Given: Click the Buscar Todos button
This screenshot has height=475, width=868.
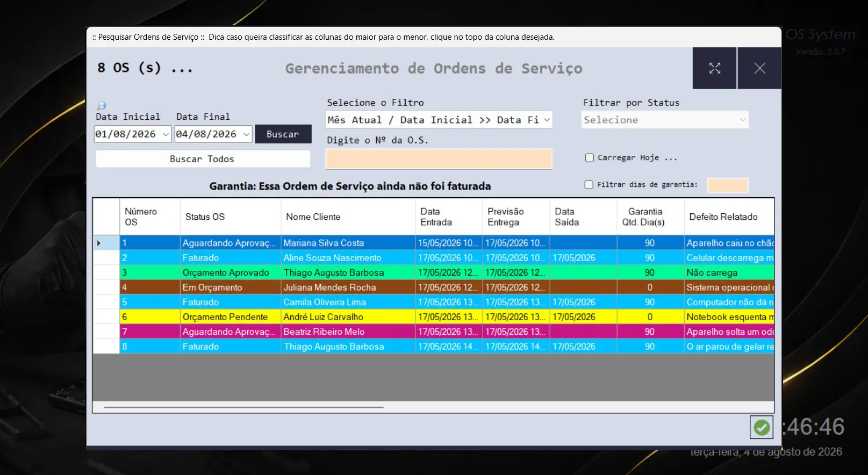Looking at the screenshot, I should pos(203,159).
